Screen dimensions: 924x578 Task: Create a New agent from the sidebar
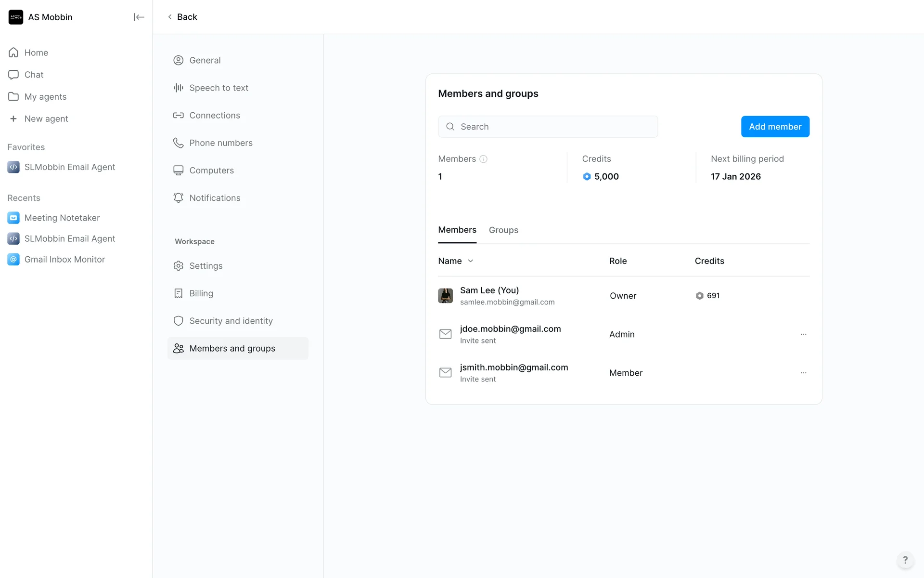[x=46, y=118]
